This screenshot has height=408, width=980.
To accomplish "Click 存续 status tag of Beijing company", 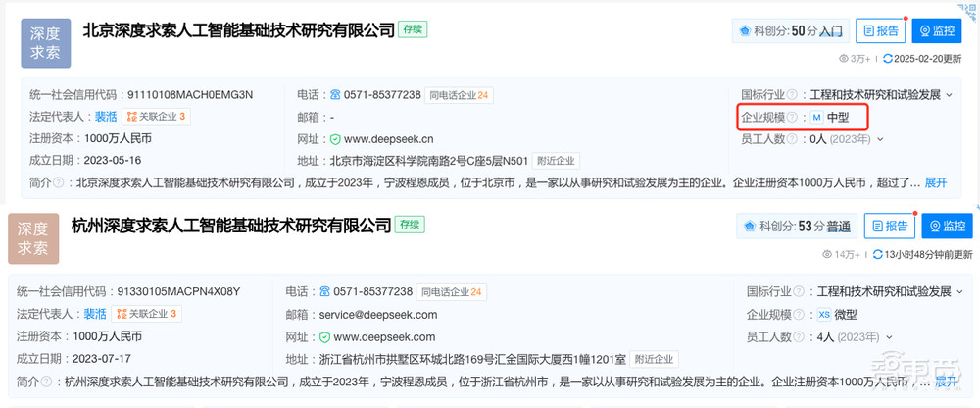I will coord(413,29).
